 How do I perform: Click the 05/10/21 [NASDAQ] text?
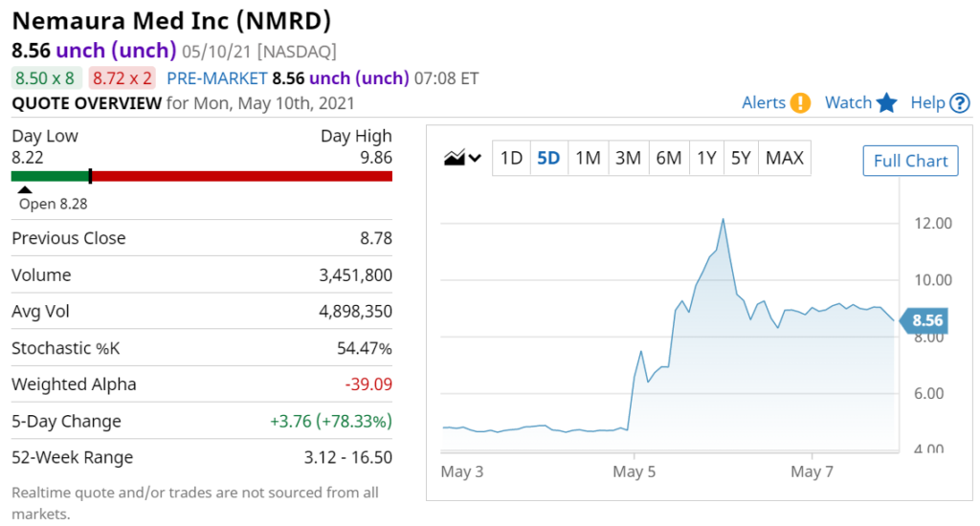pos(259,52)
